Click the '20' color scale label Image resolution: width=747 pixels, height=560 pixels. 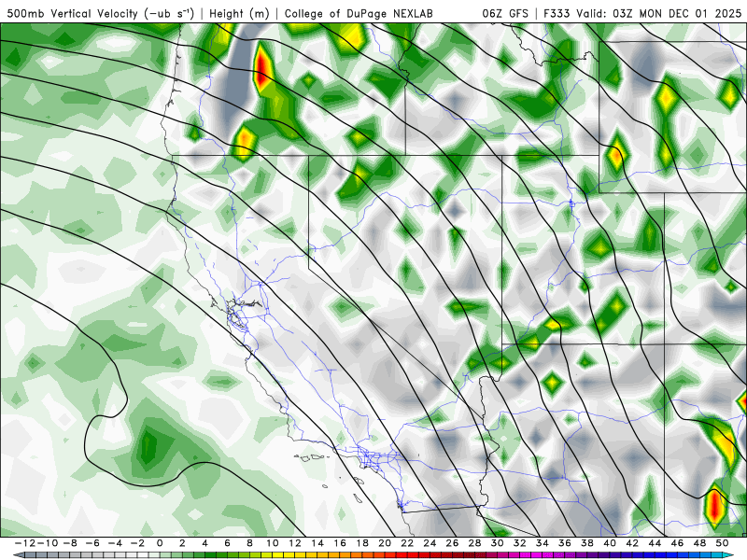click(x=385, y=543)
